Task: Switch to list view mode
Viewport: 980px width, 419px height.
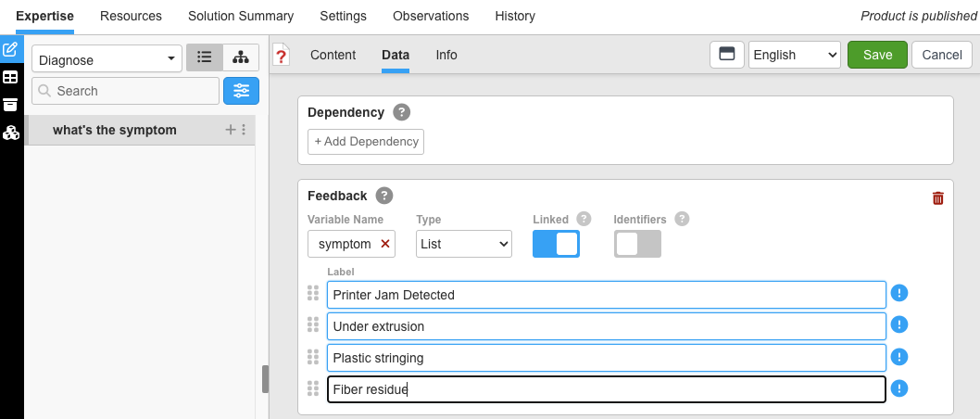Action: point(205,58)
